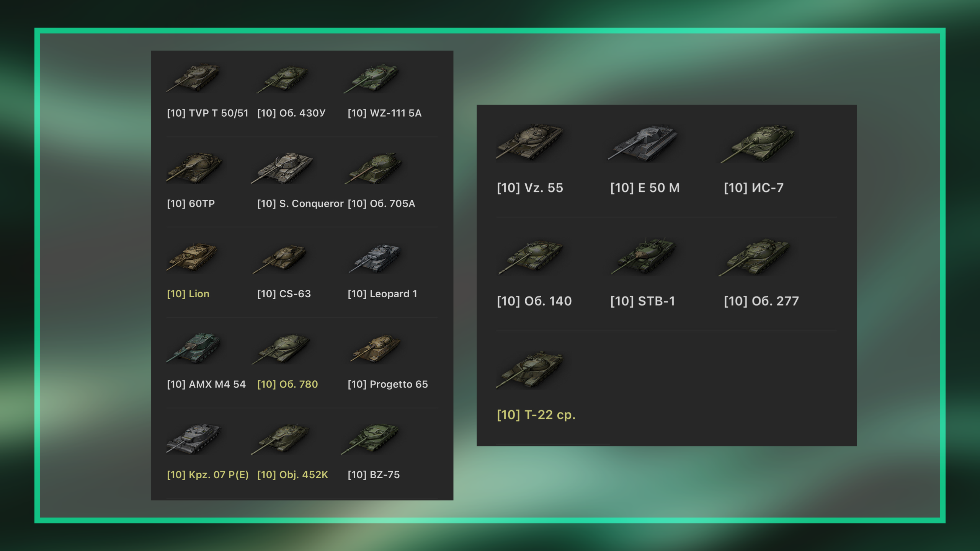Open the yellow '[10] T-22 ср.' label
980x551 pixels.
click(536, 415)
